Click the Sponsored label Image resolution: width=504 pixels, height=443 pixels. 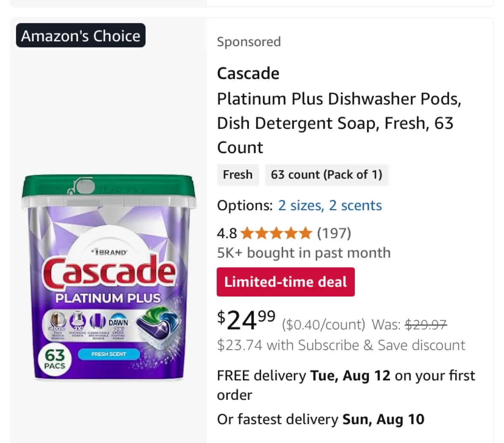click(x=249, y=42)
